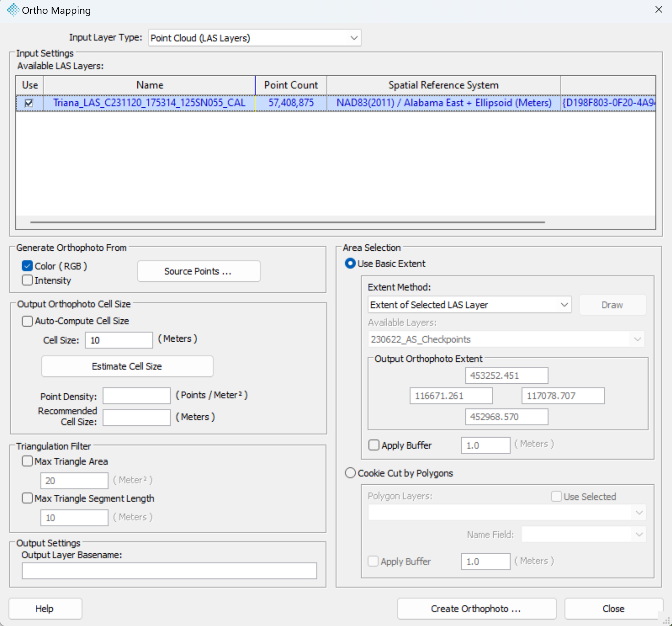The height and width of the screenshot is (626, 672).
Task: Open the Source Points dialog
Action: (199, 271)
